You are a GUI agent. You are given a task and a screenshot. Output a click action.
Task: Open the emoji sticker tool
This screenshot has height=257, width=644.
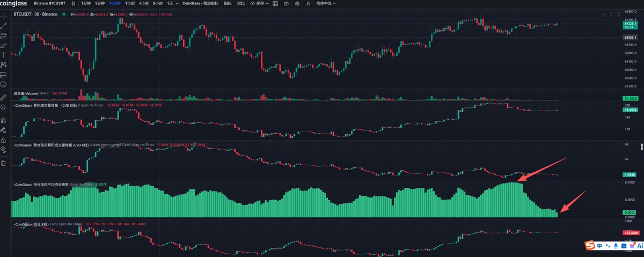pyautogui.click(x=4, y=84)
